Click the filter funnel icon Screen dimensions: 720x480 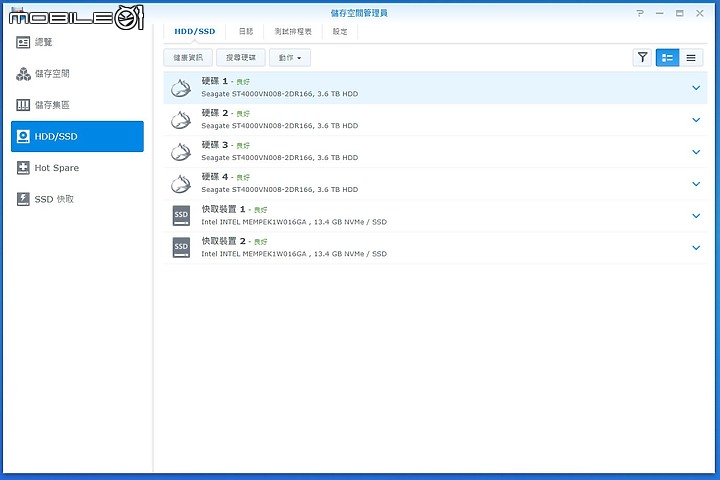tap(642, 57)
